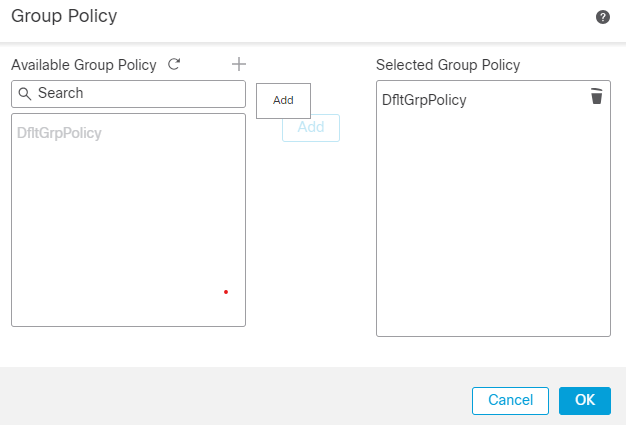The image size is (626, 425).
Task: Click the Available Group Policy label
Action: coord(84,65)
